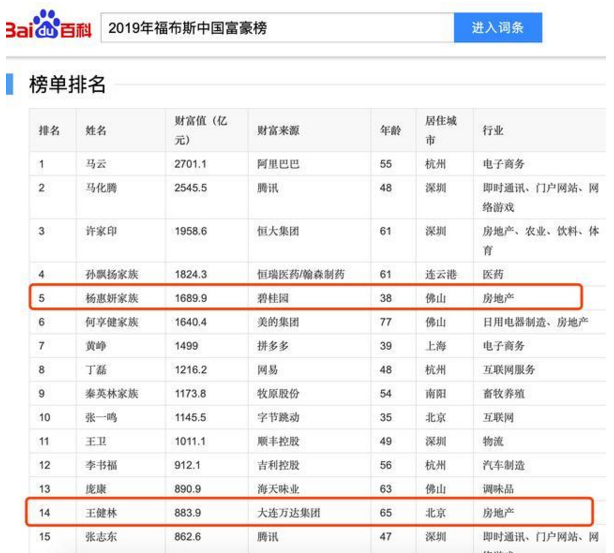Click the value 912.1
The height and width of the screenshot is (553, 614).
pyautogui.click(x=187, y=465)
